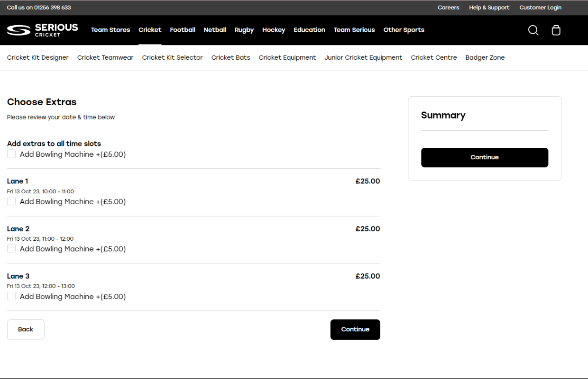Viewport: 588px width, 379px height.
Task: Go to Other Sports menu
Action: (404, 30)
